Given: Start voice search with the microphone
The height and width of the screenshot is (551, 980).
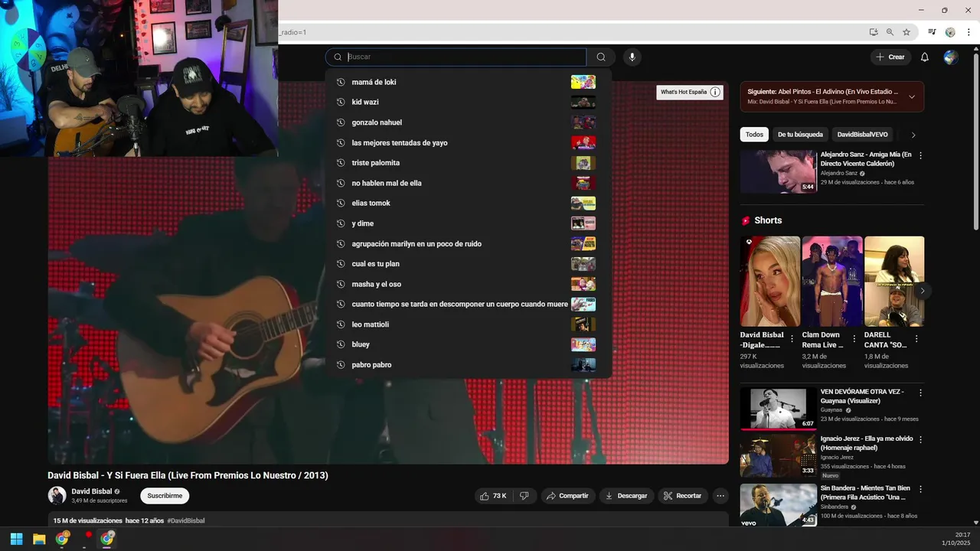Looking at the screenshot, I should [x=632, y=57].
